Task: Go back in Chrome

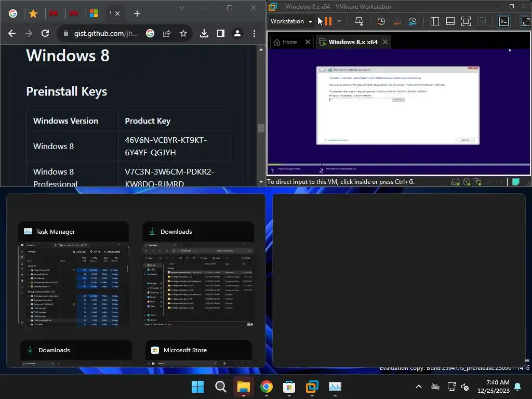Action: [12, 33]
